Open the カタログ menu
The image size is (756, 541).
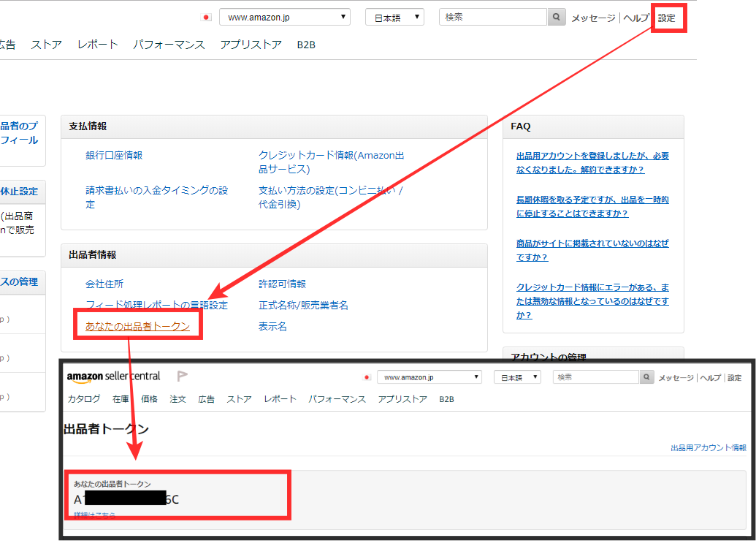point(84,399)
